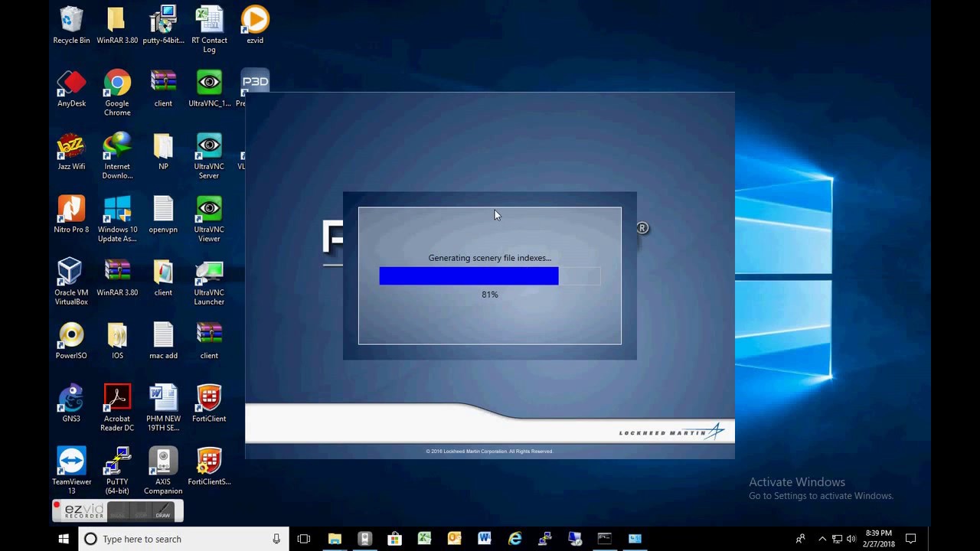980x551 pixels.
Task: Open the UltraVNC_1 installer icon
Action: tap(209, 89)
